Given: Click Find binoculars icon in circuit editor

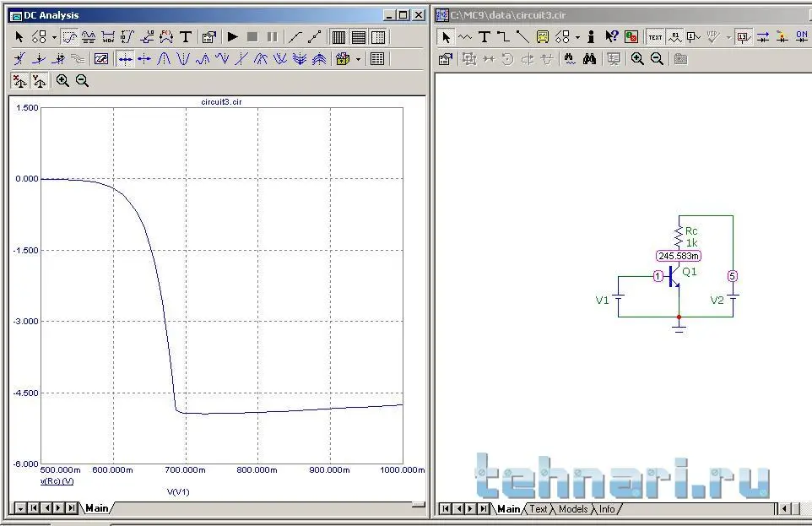Looking at the screenshot, I should pyautogui.click(x=589, y=59).
